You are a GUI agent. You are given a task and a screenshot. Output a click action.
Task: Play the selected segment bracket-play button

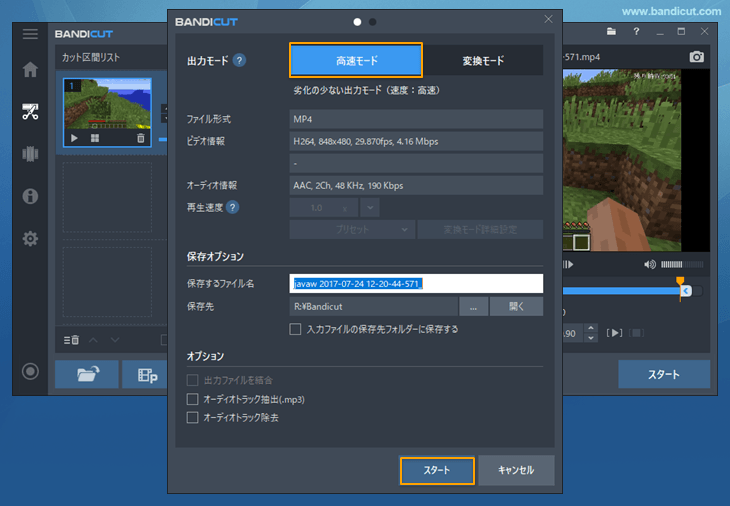pos(615,333)
